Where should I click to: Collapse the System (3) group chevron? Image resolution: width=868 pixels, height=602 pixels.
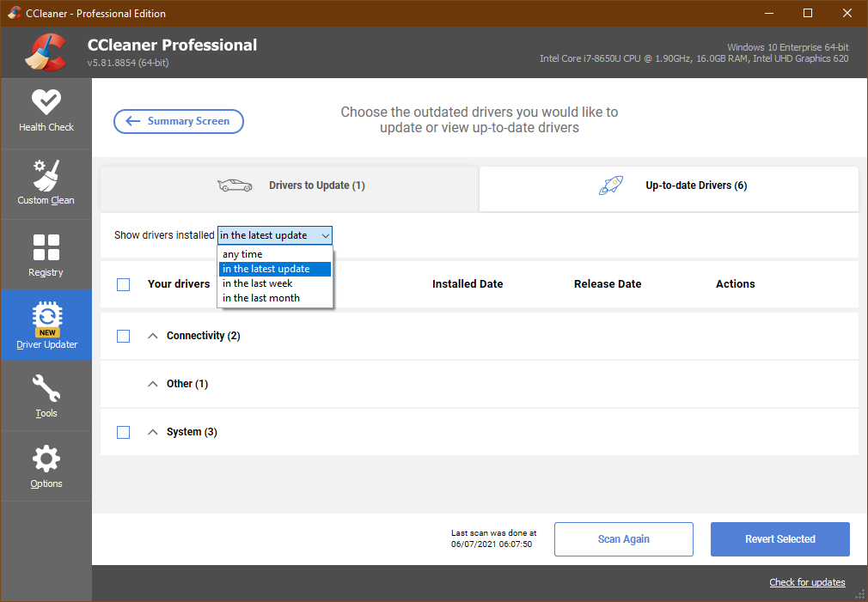click(x=153, y=432)
